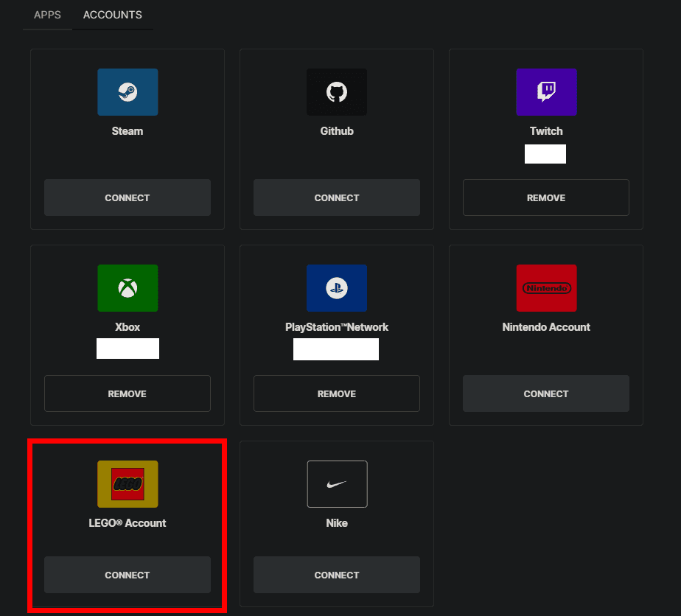Viewport: 681px width, 616px height.
Task: Click the Nintendo Account title text
Action: coord(546,327)
